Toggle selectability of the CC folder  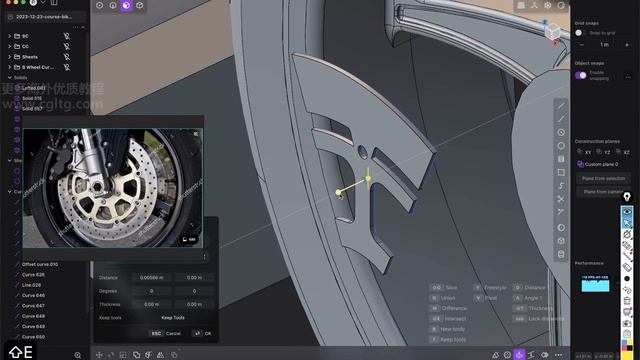point(67,46)
